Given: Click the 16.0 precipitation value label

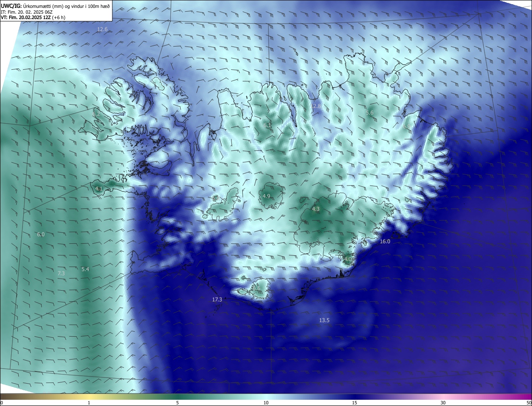Looking at the screenshot, I should coord(385,242).
